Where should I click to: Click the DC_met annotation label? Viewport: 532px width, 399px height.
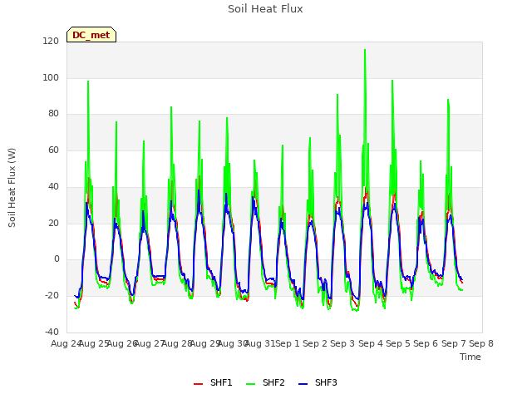[91, 35]
